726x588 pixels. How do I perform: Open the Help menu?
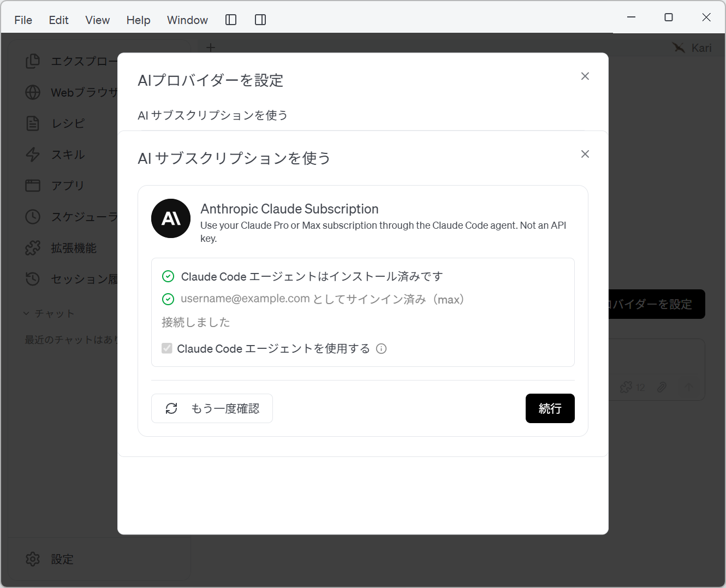(x=138, y=20)
